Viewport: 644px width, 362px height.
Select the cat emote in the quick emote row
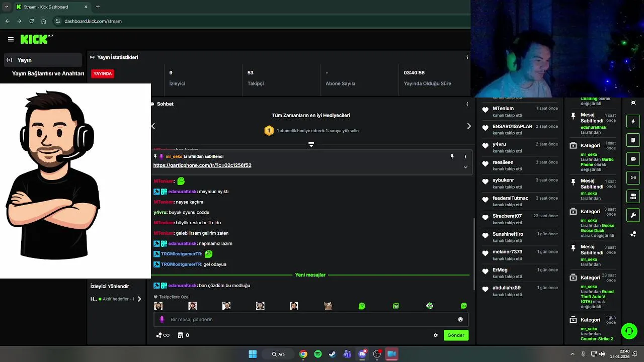click(x=328, y=306)
